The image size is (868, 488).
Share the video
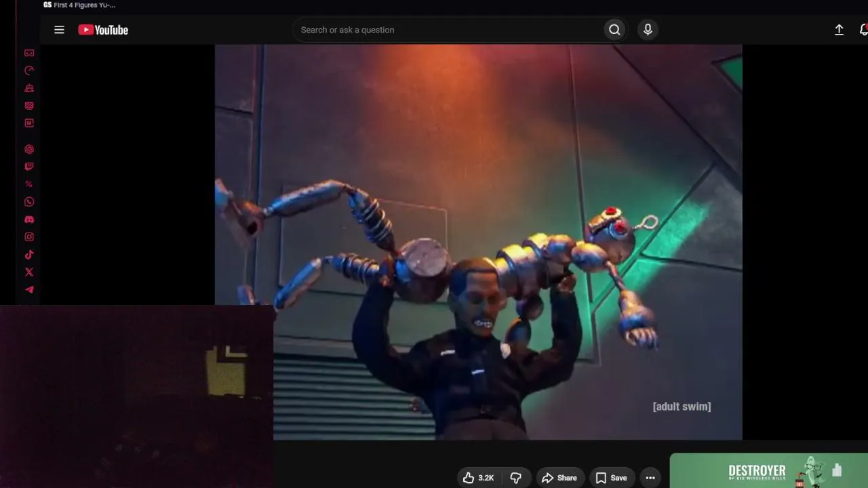click(x=559, y=478)
